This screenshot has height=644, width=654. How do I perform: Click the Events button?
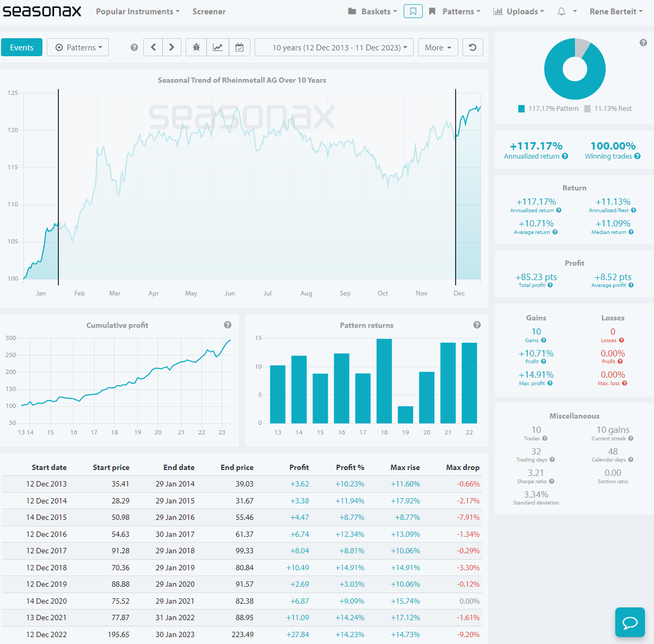[22, 47]
